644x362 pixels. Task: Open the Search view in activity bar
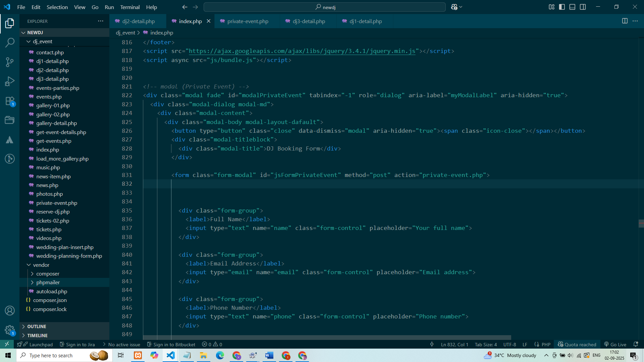pyautogui.click(x=10, y=43)
